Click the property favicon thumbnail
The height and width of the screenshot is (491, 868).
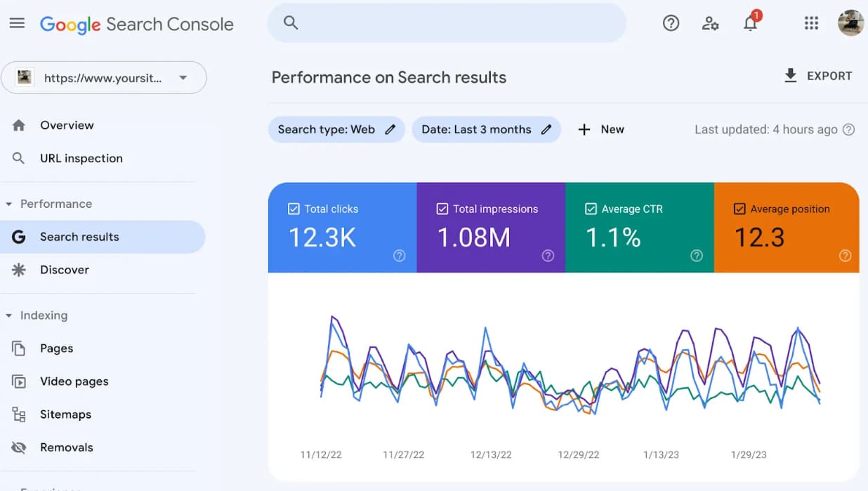(x=25, y=77)
